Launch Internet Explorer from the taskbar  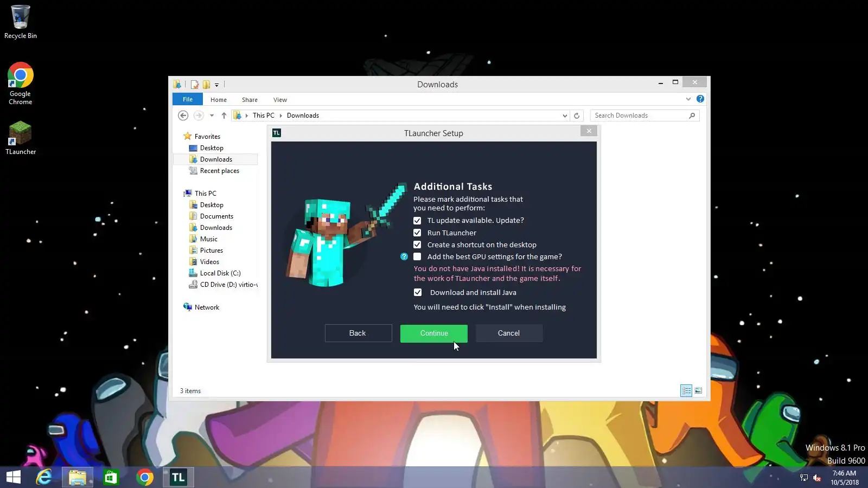tap(44, 477)
